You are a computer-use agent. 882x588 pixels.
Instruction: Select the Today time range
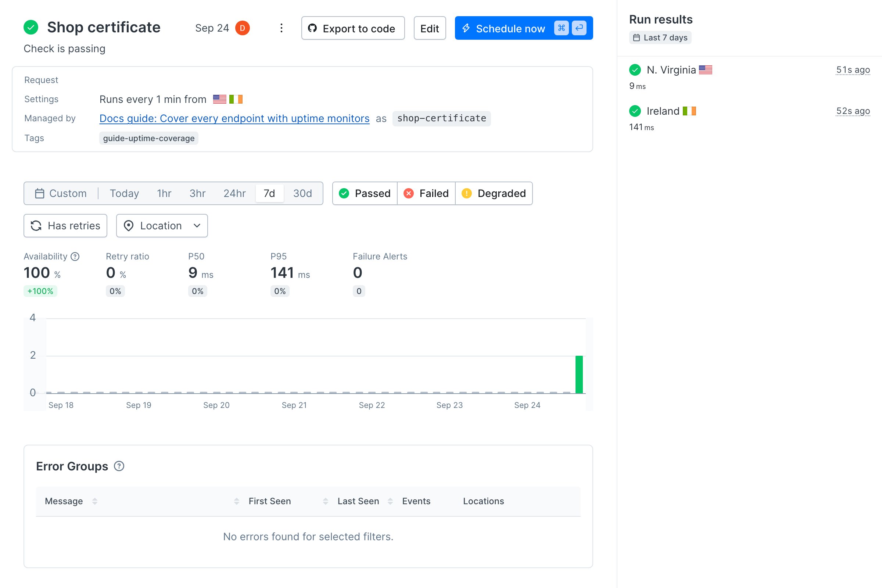click(124, 194)
